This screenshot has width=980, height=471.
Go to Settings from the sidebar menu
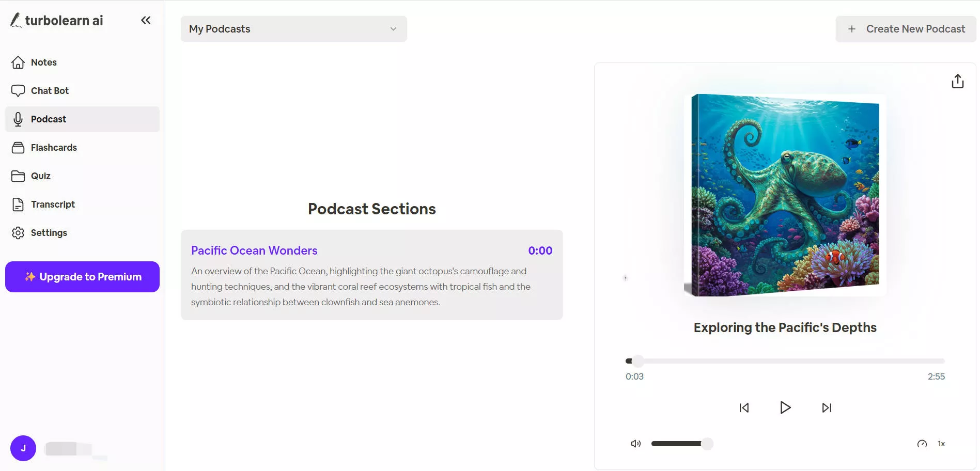(49, 232)
